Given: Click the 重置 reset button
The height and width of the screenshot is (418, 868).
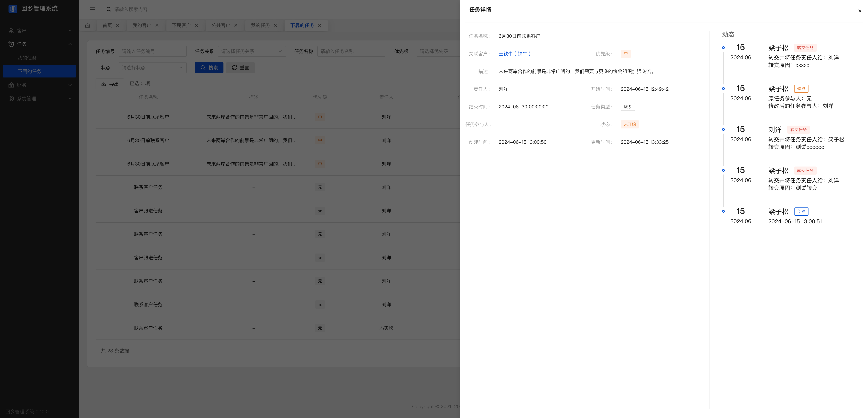Looking at the screenshot, I should click(x=240, y=68).
